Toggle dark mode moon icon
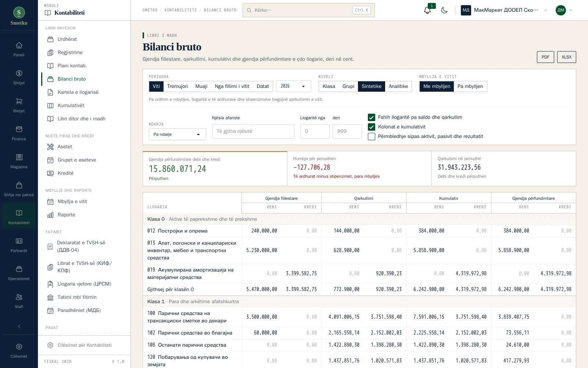 point(444,10)
